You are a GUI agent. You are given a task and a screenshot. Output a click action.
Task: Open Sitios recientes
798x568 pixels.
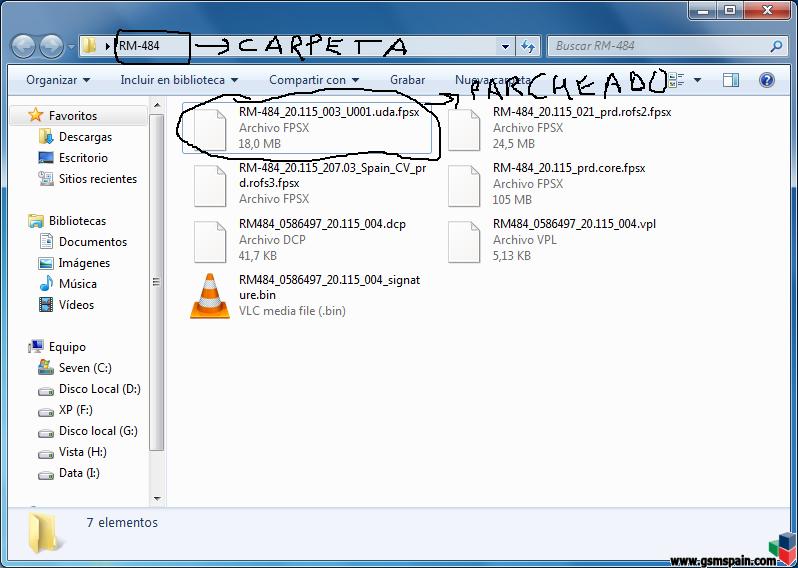pyautogui.click(x=98, y=179)
